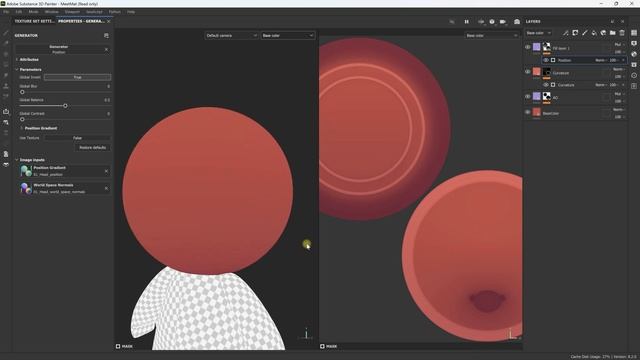640x360 pixels.
Task: Open the 2D viewport Base color channel dropdown
Action: [491, 36]
